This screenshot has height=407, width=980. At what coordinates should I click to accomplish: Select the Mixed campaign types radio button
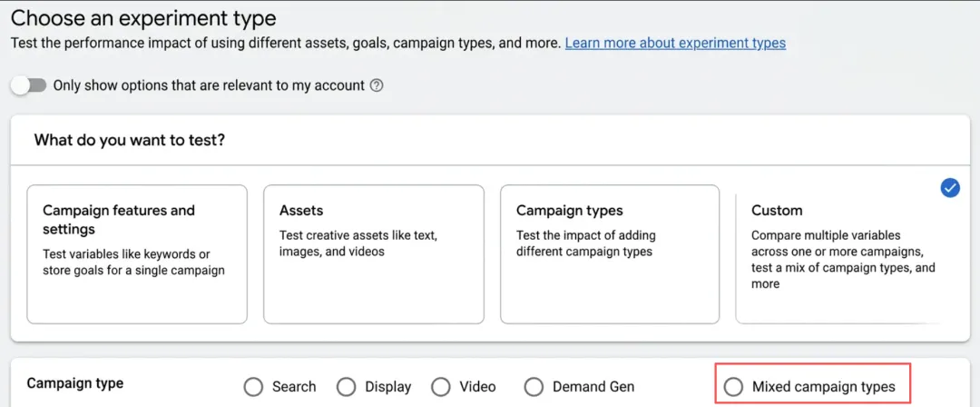click(x=733, y=387)
